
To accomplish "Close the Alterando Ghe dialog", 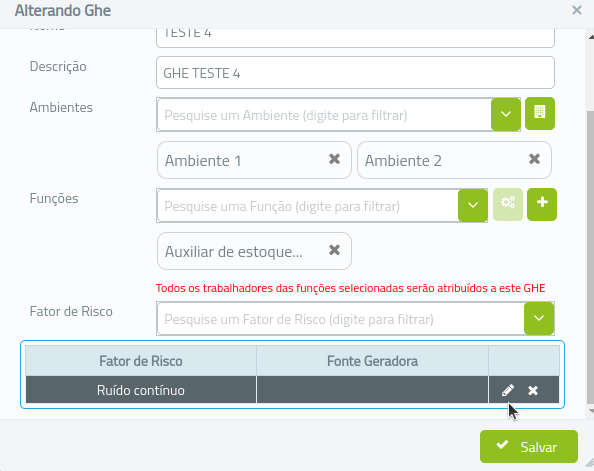I will point(577,10).
